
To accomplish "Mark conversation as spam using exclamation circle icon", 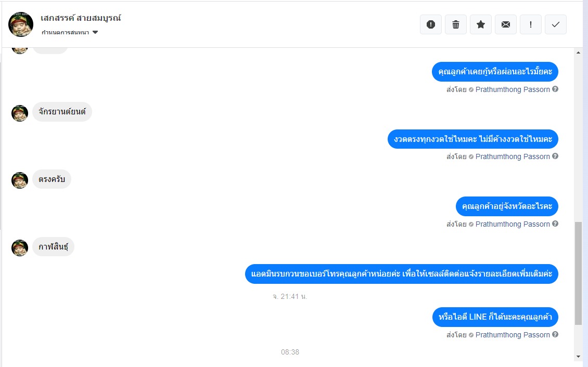I will point(431,24).
